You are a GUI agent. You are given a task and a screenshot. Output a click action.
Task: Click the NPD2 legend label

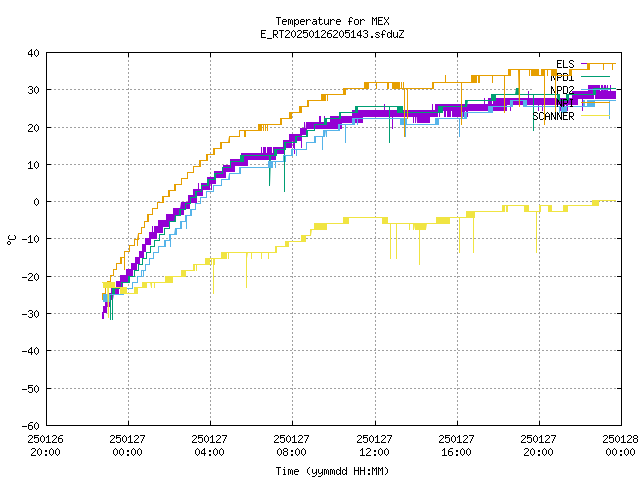pos(562,90)
